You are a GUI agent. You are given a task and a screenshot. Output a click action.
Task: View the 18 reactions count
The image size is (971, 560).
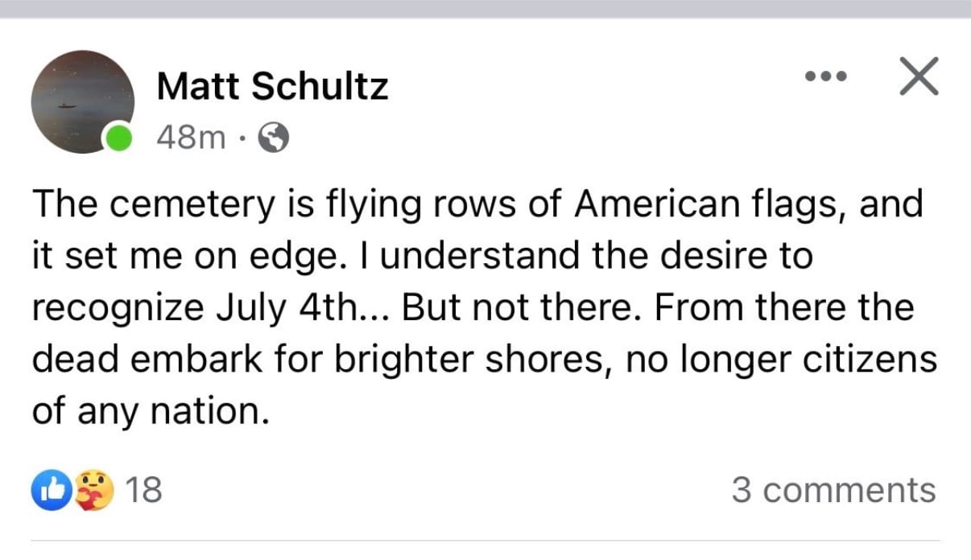145,490
